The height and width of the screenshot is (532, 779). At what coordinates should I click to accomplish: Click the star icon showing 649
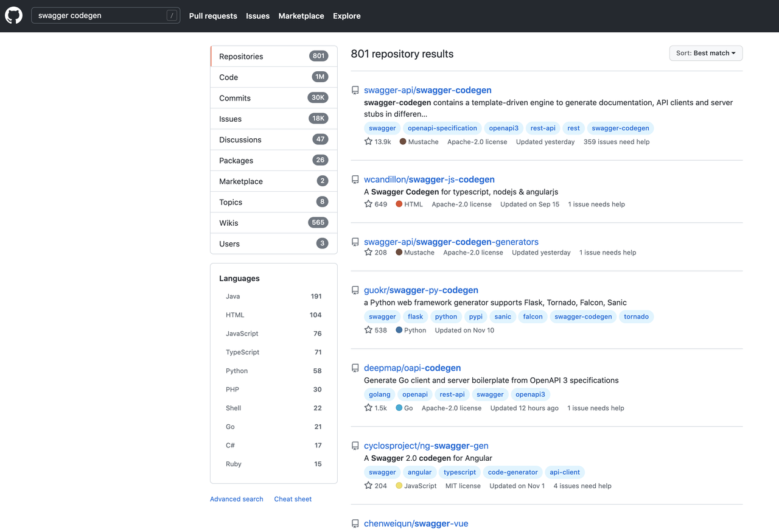[368, 204]
